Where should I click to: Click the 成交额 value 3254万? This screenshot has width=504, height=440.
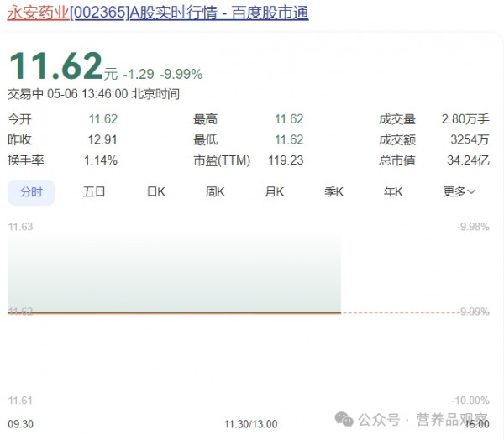pos(470,140)
